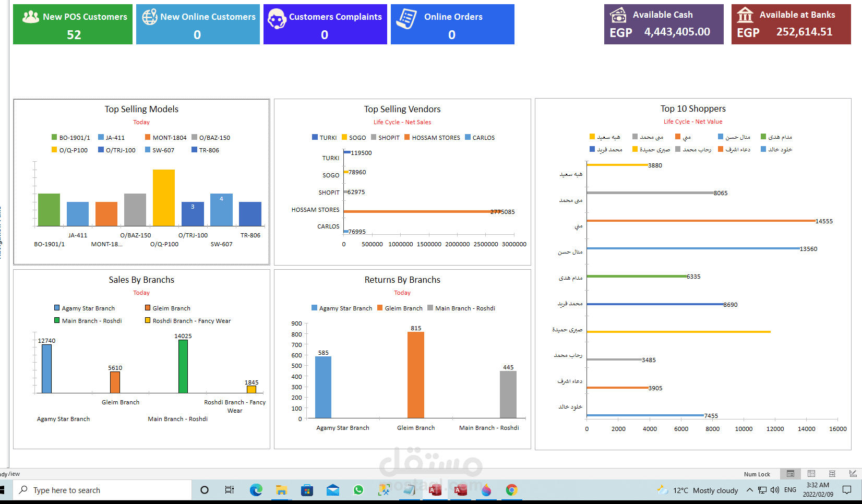Open File Explorer from the taskbar
This screenshot has height=504, width=862.
tap(281, 490)
